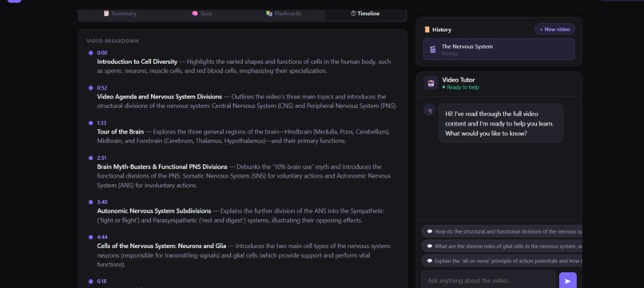Click the Ready to help status text
The height and width of the screenshot is (288, 644).
(463, 87)
